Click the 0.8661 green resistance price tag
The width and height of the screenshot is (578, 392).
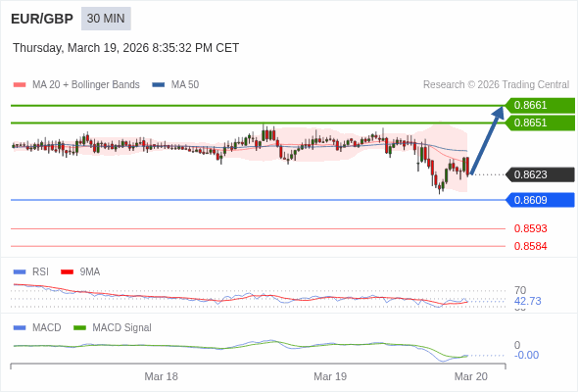540,106
